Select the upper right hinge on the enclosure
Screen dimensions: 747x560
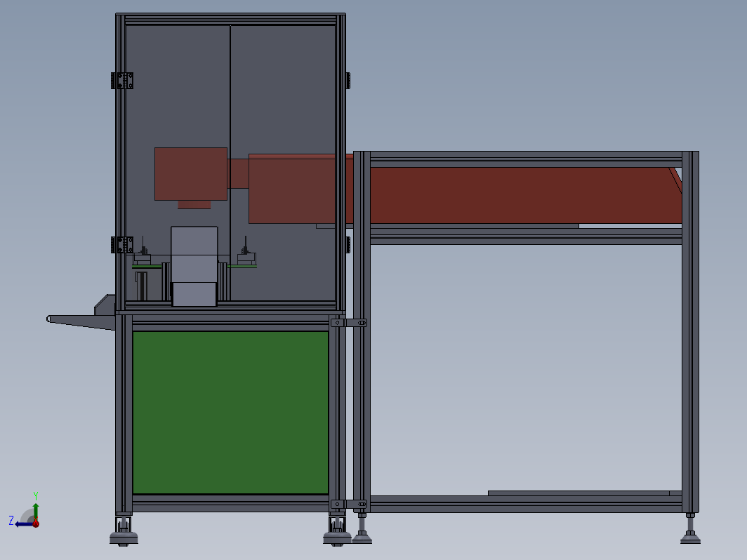(348, 81)
